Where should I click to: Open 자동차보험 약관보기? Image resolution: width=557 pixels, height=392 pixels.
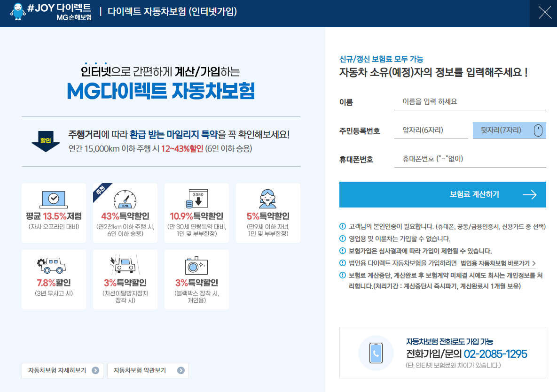coord(148,370)
